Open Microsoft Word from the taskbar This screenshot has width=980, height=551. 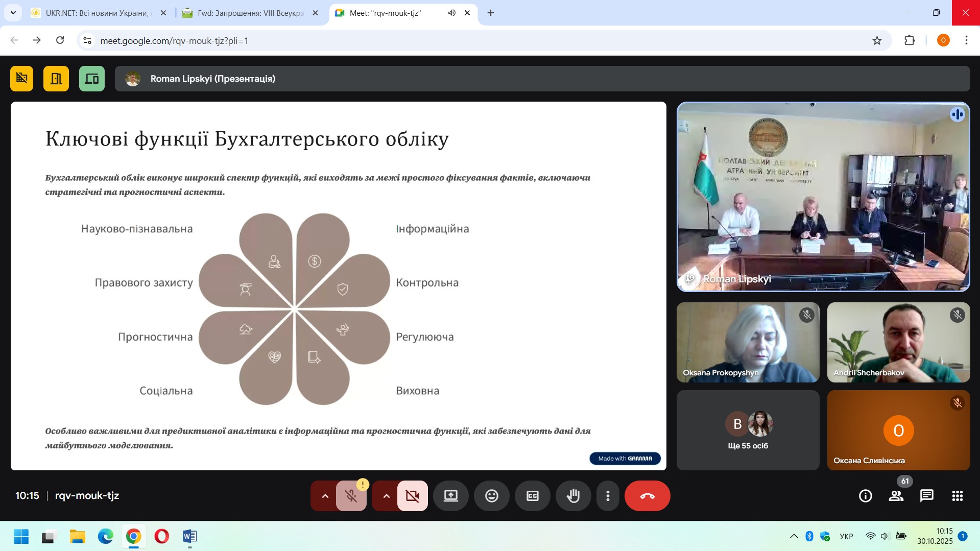189,536
